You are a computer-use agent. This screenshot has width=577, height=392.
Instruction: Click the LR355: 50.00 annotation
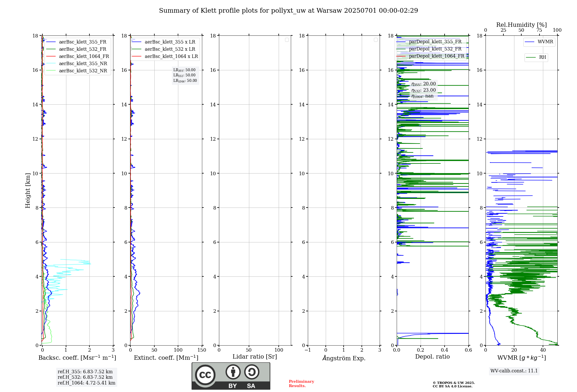(184, 70)
